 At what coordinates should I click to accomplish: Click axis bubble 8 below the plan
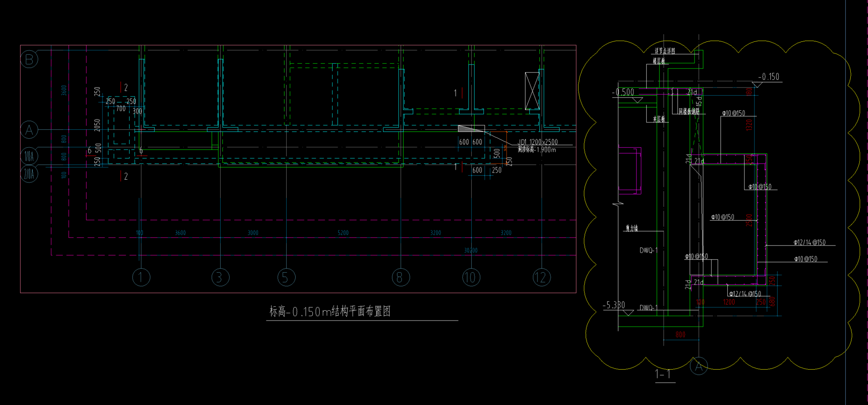[401, 277]
